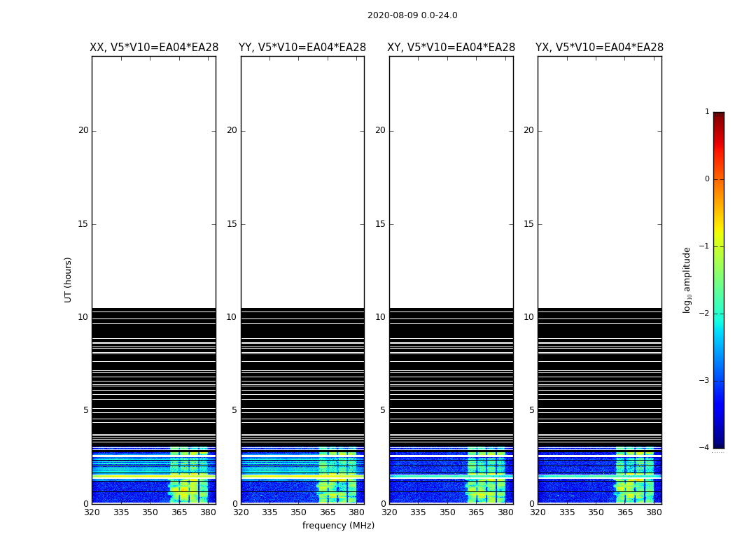Click the 'frequency (MHz)' x-axis label
This screenshot has width=735, height=560.
pyautogui.click(x=338, y=525)
